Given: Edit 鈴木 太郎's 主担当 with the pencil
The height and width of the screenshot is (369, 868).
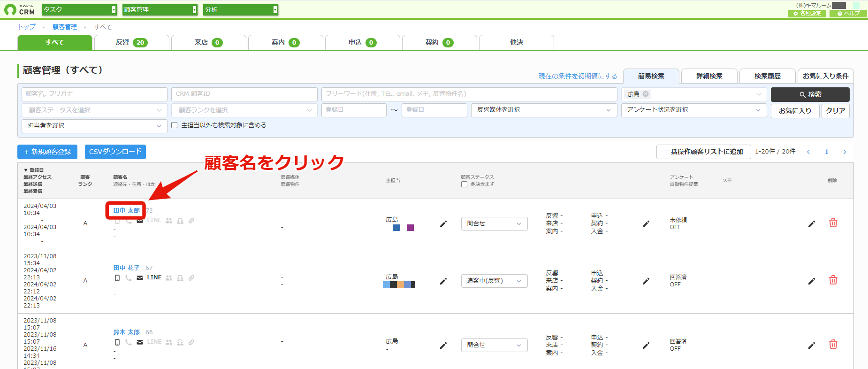Looking at the screenshot, I should point(443,346).
